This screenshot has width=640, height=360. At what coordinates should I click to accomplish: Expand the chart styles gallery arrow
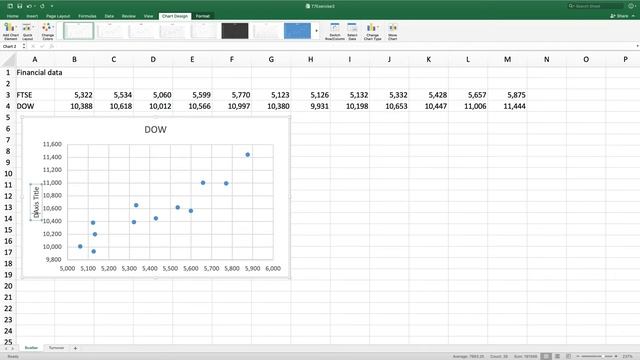(x=316, y=31)
